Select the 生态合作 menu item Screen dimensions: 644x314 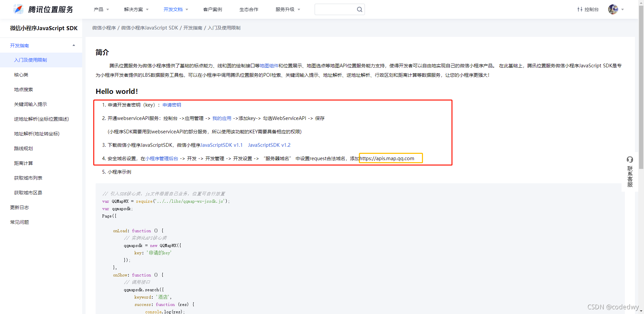[249, 9]
